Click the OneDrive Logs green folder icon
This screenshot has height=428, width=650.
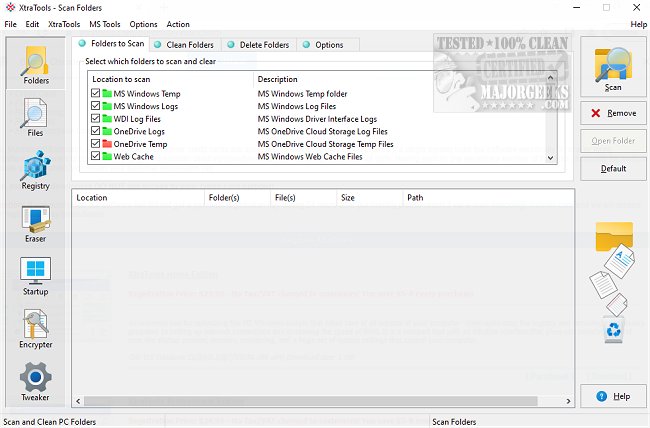[x=107, y=131]
